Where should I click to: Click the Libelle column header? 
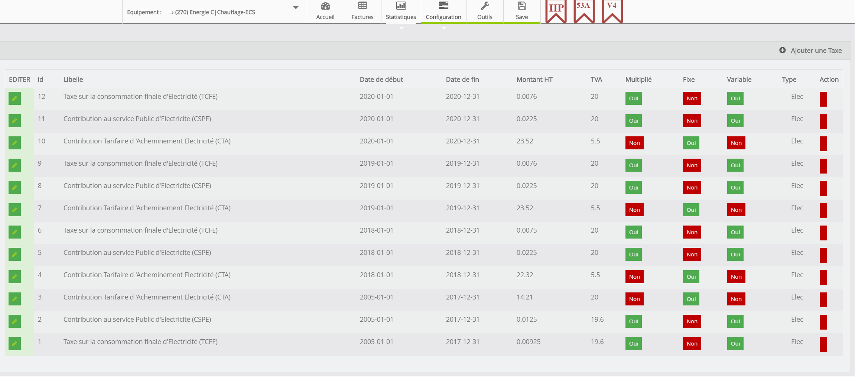pyautogui.click(x=73, y=80)
